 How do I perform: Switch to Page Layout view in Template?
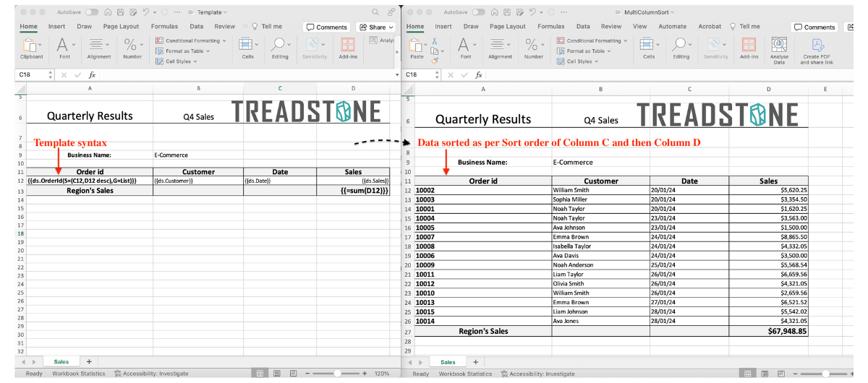coord(277,374)
